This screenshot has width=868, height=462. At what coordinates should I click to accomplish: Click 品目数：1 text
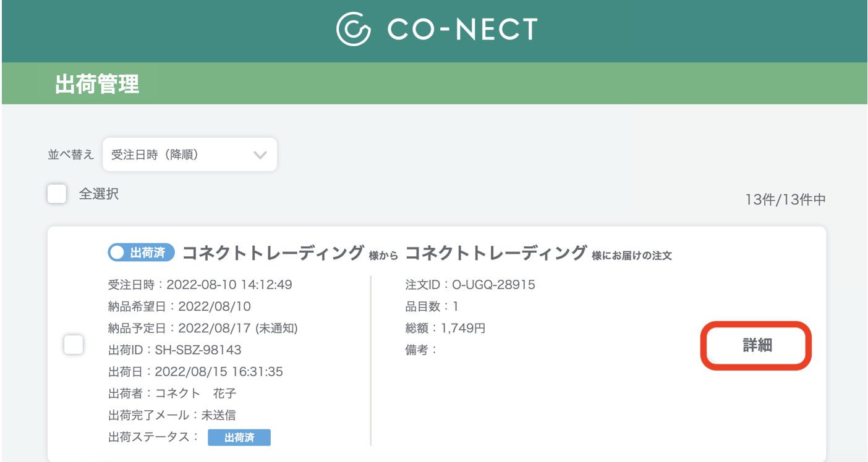pos(432,306)
